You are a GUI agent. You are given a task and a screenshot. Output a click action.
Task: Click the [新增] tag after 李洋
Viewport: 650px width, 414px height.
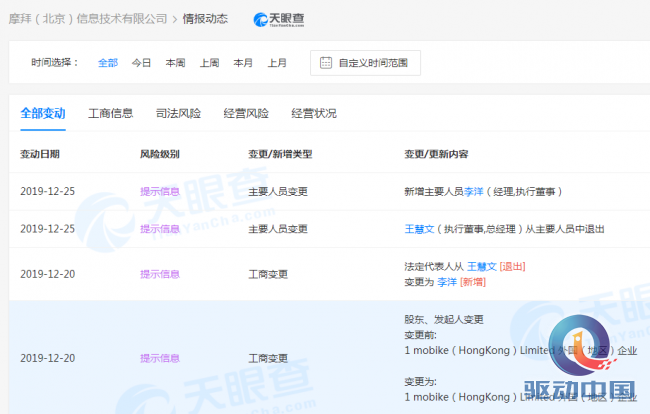(473, 282)
